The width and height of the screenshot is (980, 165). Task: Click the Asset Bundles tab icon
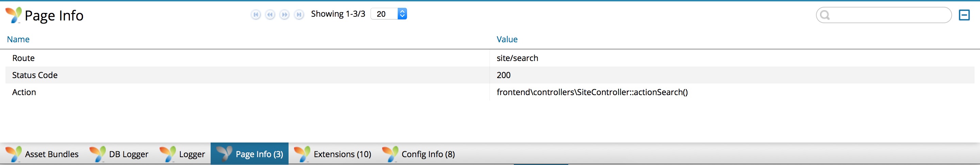pos(13,154)
